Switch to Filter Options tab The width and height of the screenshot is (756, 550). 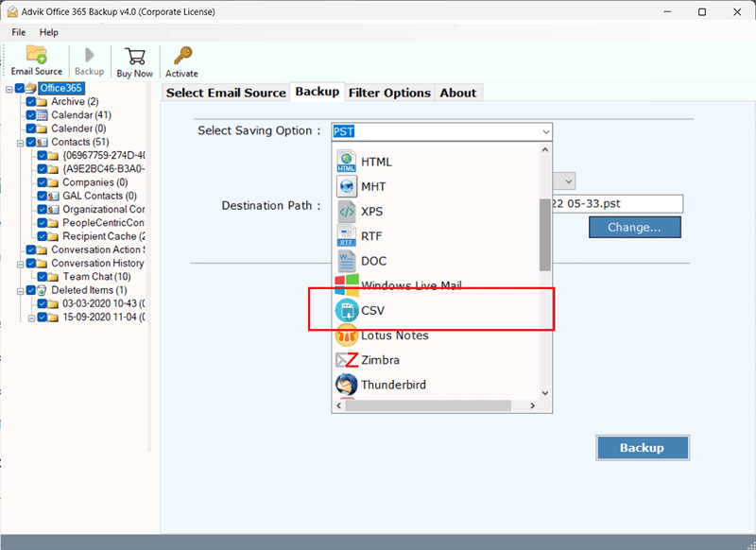tap(389, 93)
